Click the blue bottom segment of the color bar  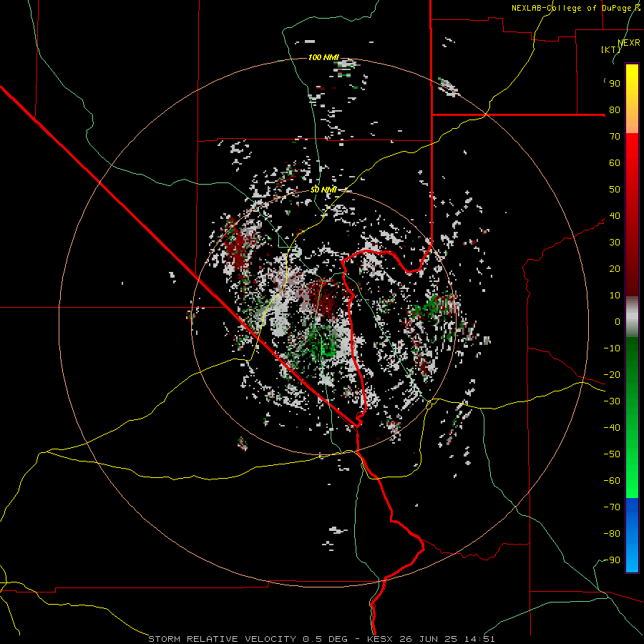632,535
